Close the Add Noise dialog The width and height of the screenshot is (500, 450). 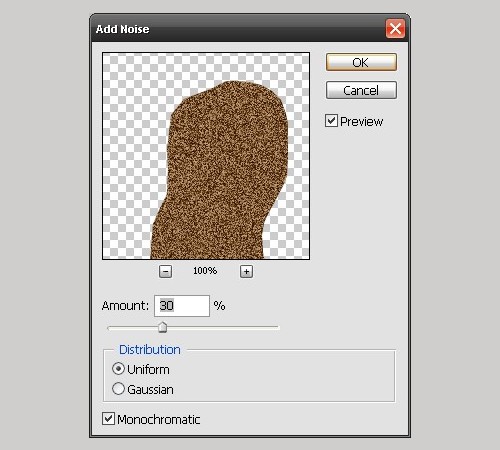click(395, 29)
